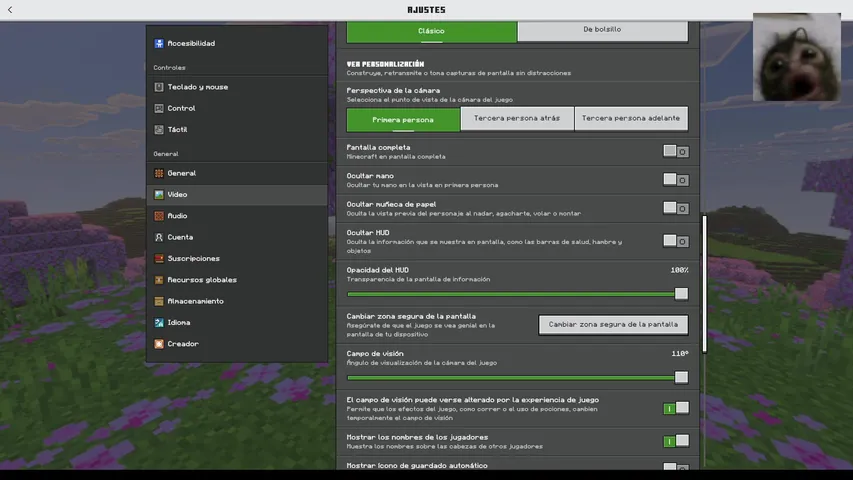Click the Audio sidebar icon
The image size is (853, 480).
(x=159, y=216)
